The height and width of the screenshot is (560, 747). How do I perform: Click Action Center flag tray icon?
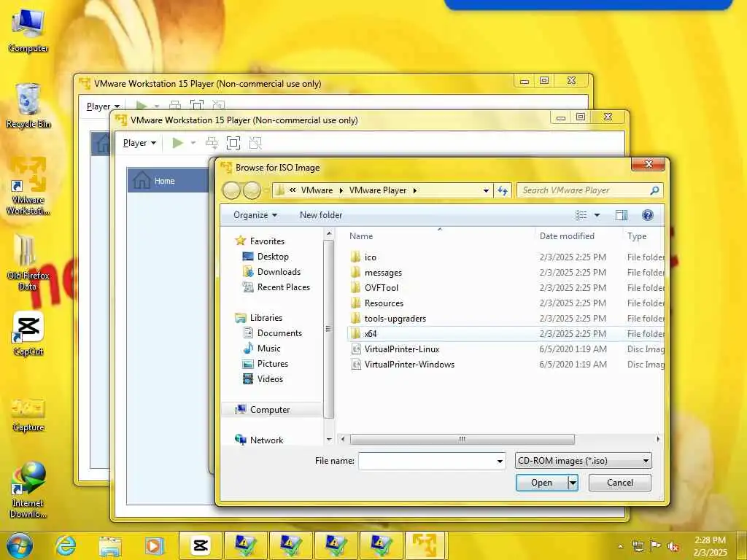tap(656, 546)
